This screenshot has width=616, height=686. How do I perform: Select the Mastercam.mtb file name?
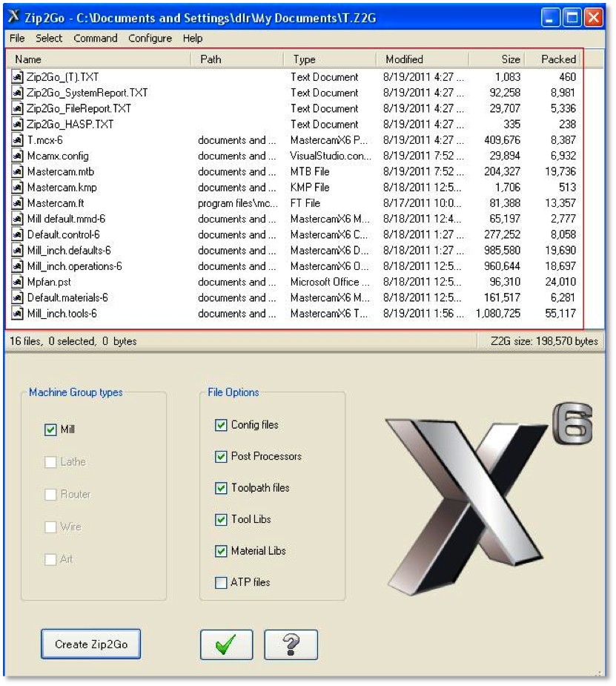click(61, 171)
